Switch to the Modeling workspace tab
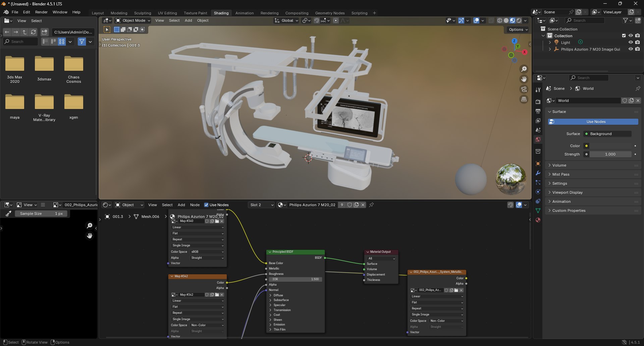This screenshot has height=346, width=644. (119, 13)
